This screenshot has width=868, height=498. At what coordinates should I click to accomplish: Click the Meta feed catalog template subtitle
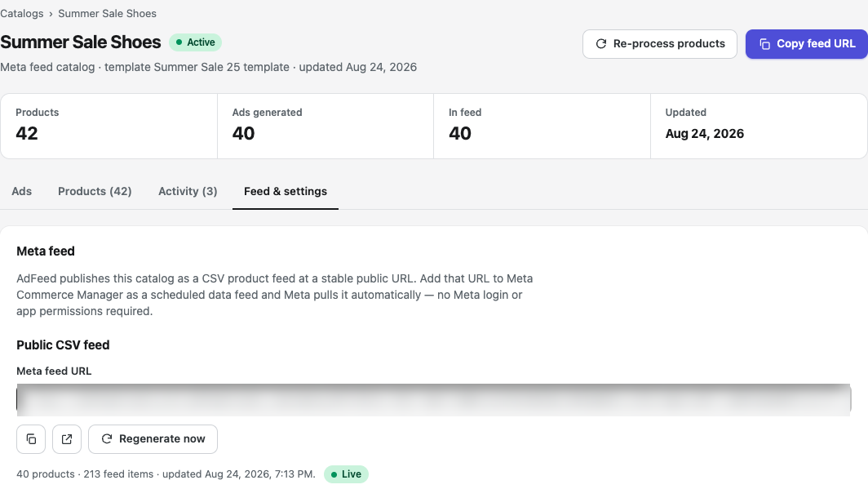pos(208,67)
